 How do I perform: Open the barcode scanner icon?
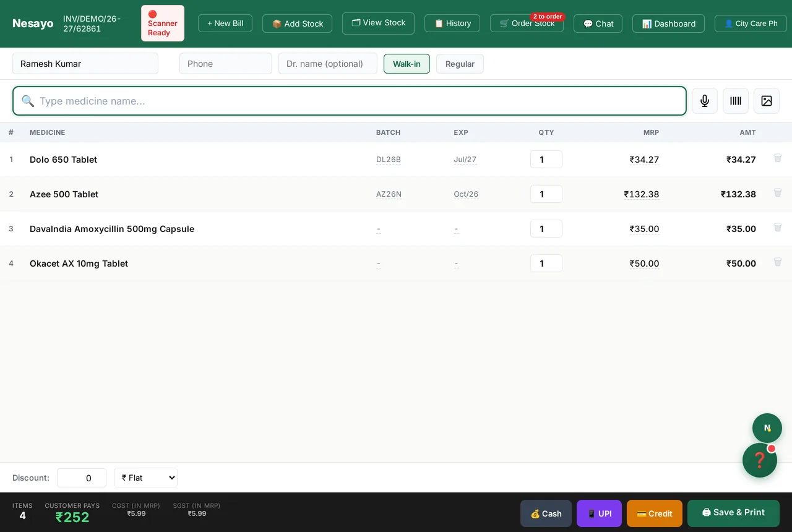pos(736,101)
